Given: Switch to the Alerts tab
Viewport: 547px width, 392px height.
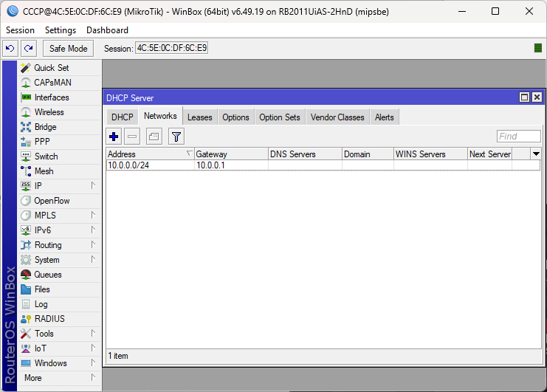Looking at the screenshot, I should [384, 117].
